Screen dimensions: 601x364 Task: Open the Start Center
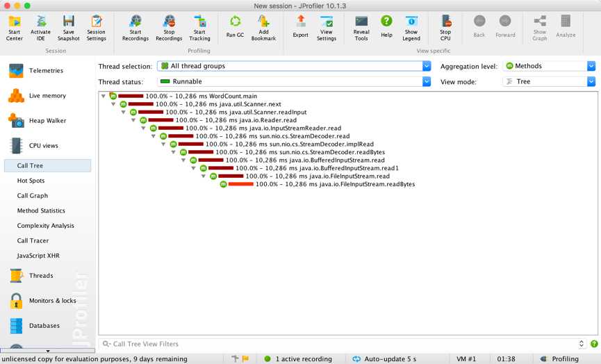(x=15, y=28)
